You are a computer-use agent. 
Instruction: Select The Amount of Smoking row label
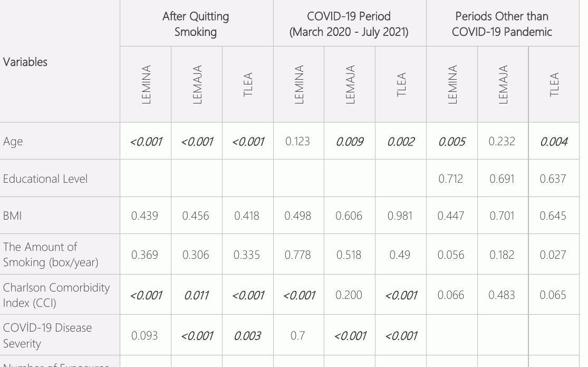(x=51, y=255)
